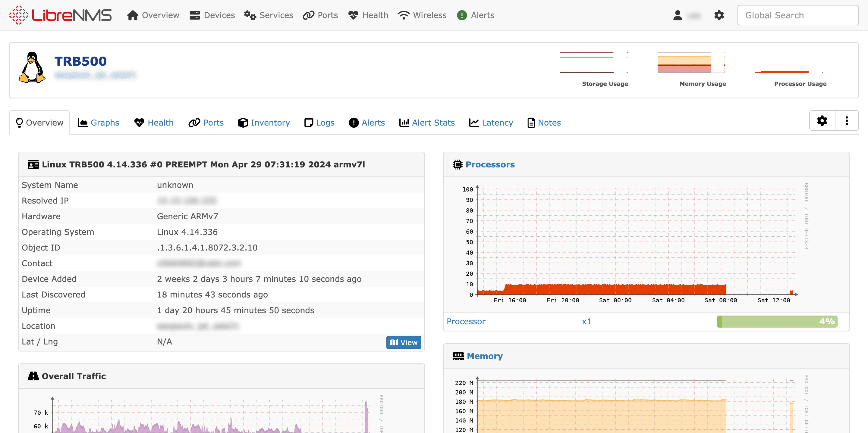Switch to the device Alerts tab

coord(366,123)
